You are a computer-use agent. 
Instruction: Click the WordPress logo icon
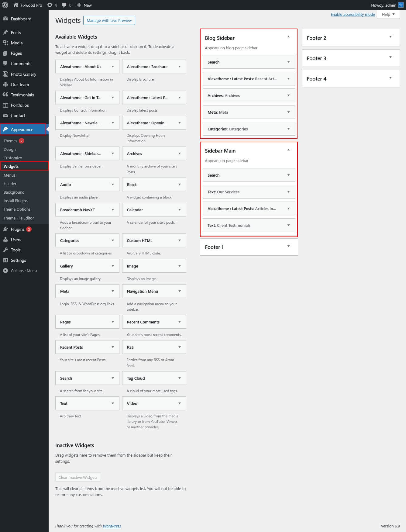[x=5, y=5]
